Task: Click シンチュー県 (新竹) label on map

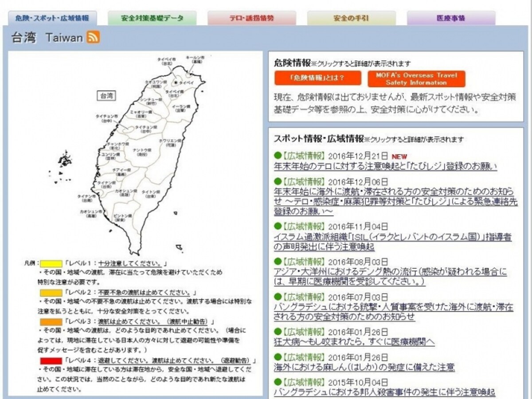Action: [x=151, y=102]
